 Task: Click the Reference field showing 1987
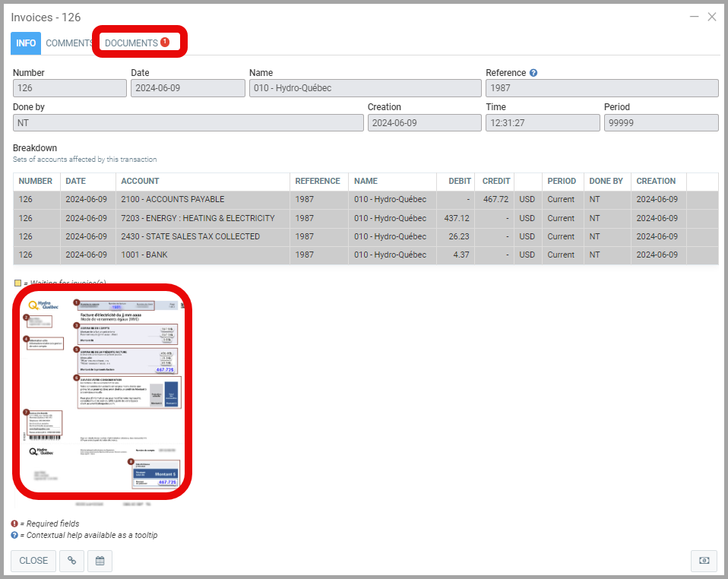pyautogui.click(x=601, y=88)
